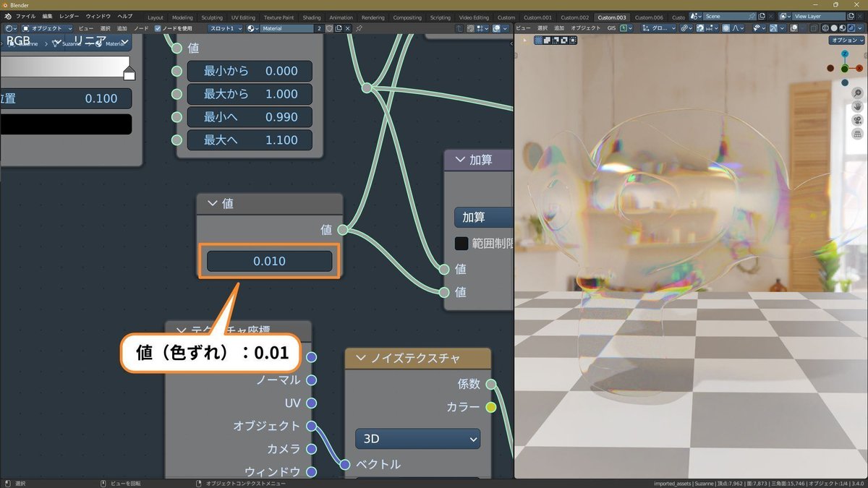Viewport: 868px width, 488px height.
Task: Click the parent node tree arrow icon
Action: coord(461,28)
